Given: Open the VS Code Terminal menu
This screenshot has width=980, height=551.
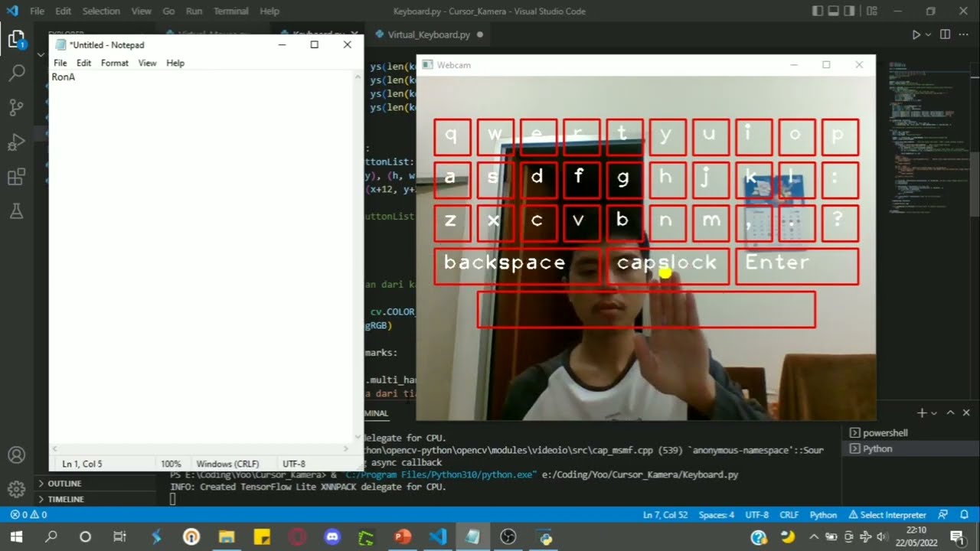Looking at the screenshot, I should (x=231, y=11).
